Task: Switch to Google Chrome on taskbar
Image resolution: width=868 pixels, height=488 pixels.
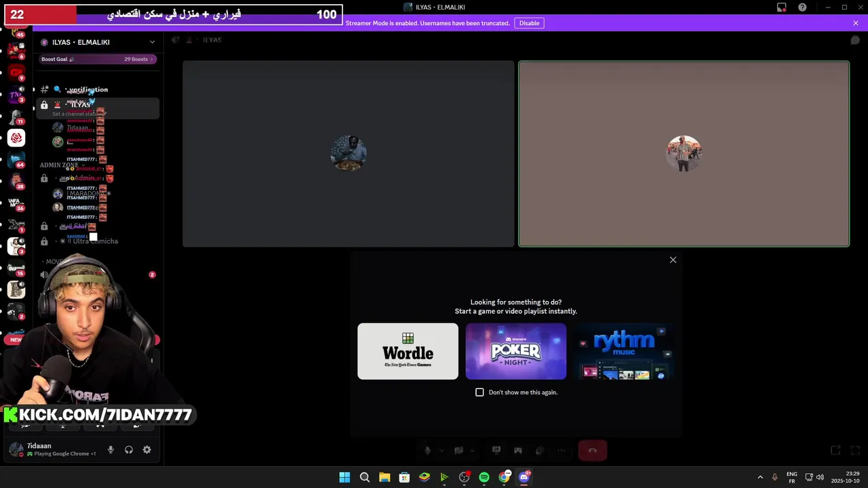Action: (x=504, y=477)
